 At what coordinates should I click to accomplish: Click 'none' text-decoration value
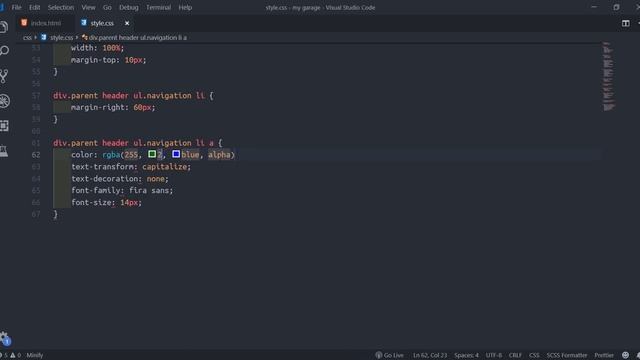[x=155, y=178]
